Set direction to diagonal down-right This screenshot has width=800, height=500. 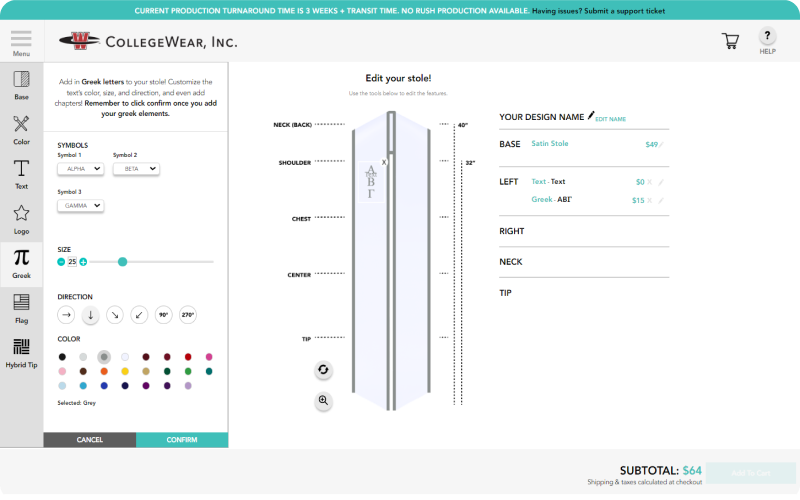pyautogui.click(x=115, y=315)
